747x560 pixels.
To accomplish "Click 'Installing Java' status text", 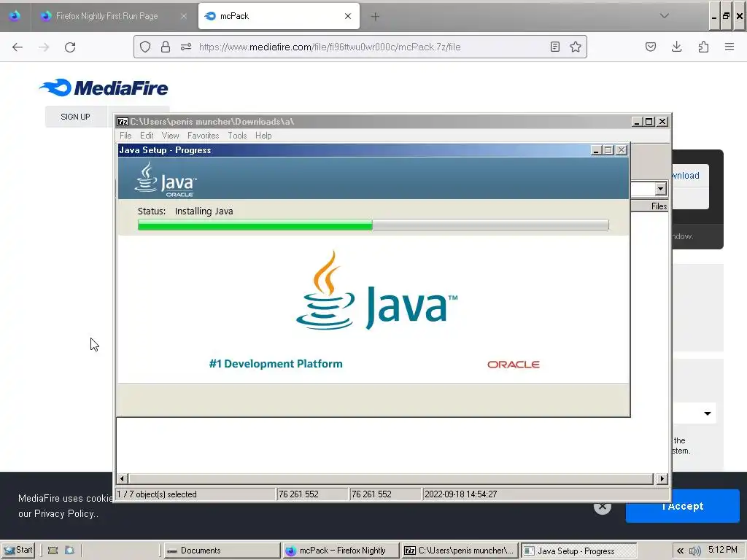I will (x=204, y=211).
